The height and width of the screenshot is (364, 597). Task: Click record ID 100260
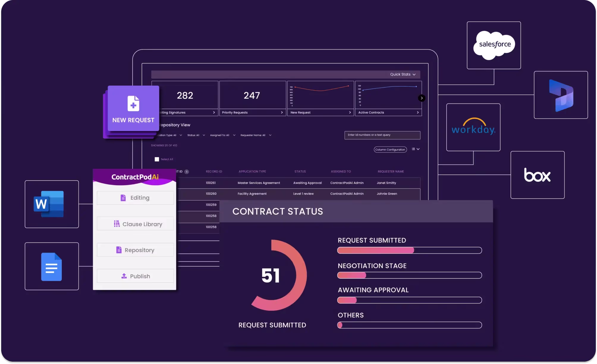tap(211, 193)
